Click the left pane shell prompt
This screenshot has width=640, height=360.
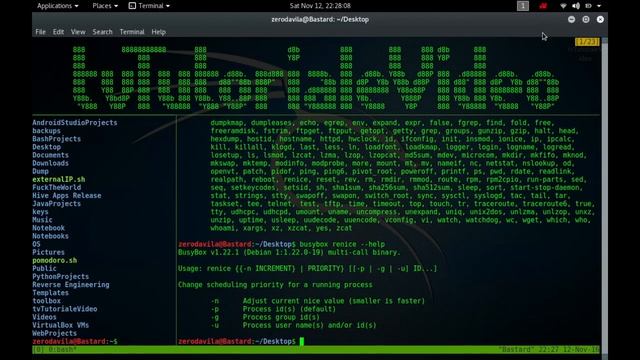pos(75,341)
